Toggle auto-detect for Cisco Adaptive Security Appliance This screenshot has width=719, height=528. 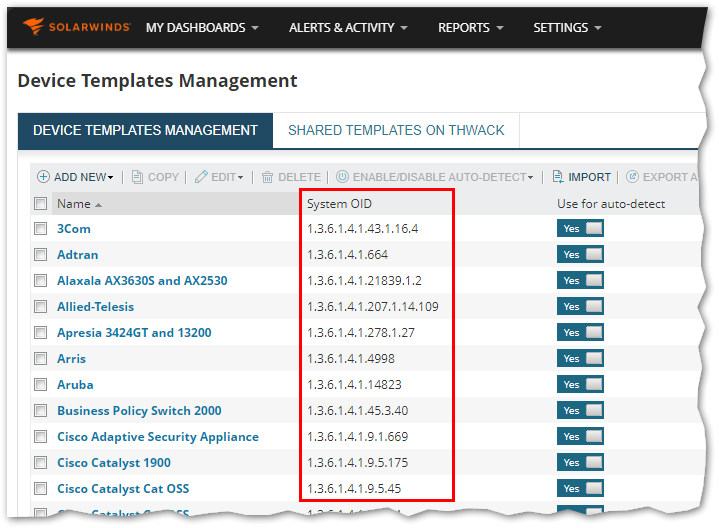click(x=580, y=436)
